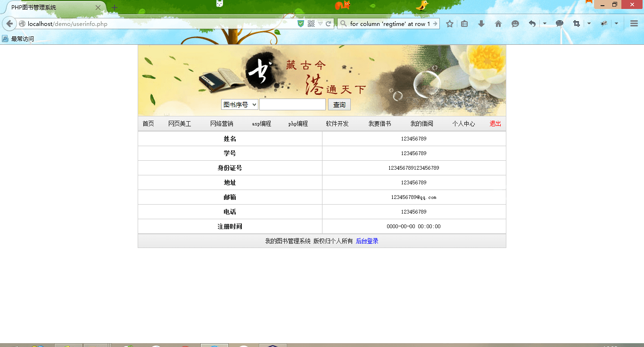Click the 后台登录 footer link
This screenshot has width=644, height=347.
(x=367, y=241)
